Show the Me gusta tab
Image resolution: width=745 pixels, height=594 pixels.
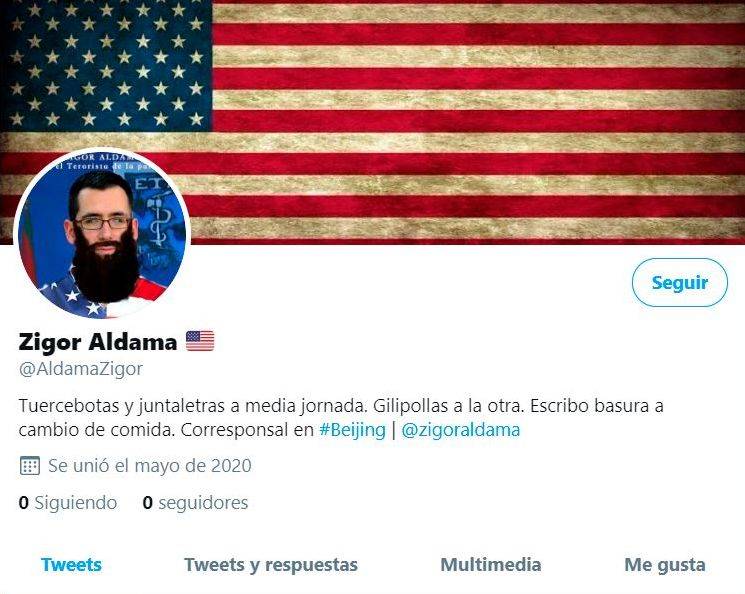(x=665, y=565)
